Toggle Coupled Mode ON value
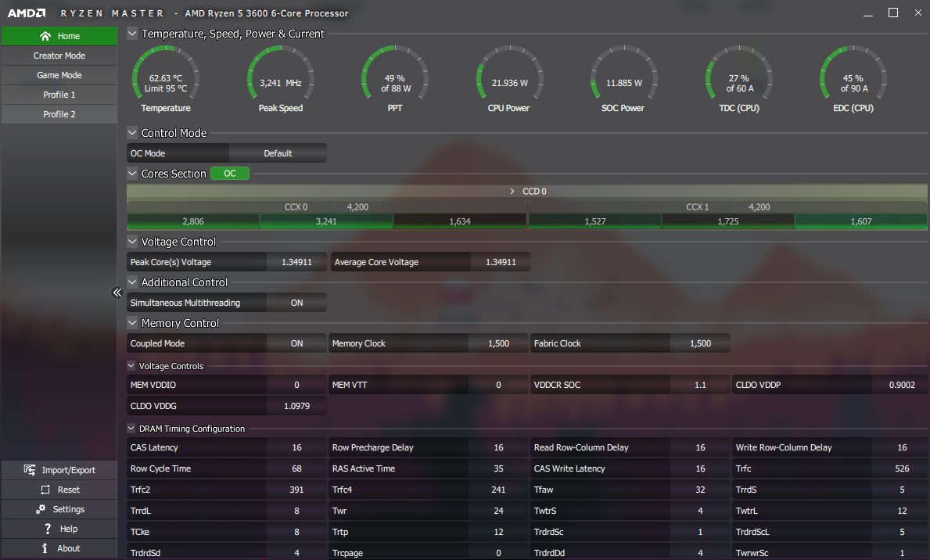The image size is (930, 560). (296, 343)
